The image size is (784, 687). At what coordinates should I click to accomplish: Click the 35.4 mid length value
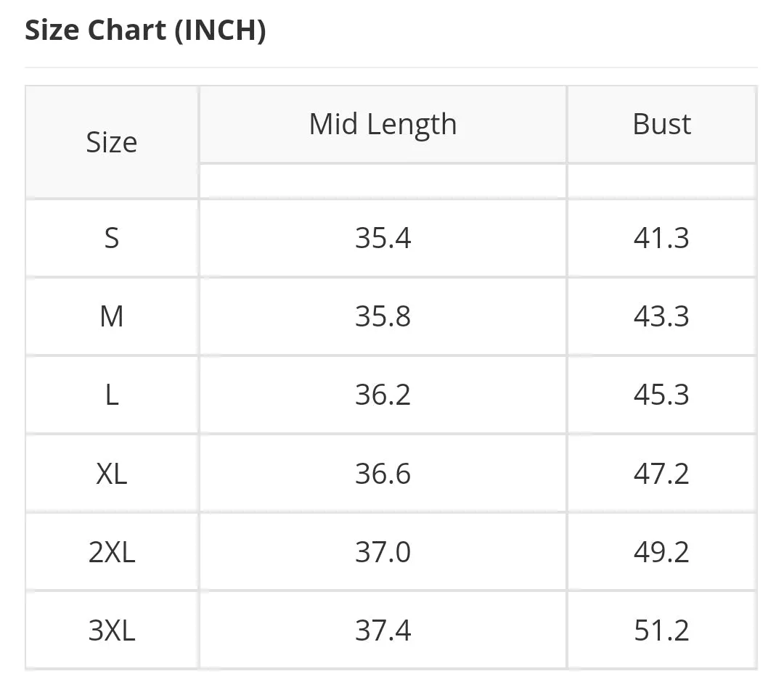pos(383,238)
